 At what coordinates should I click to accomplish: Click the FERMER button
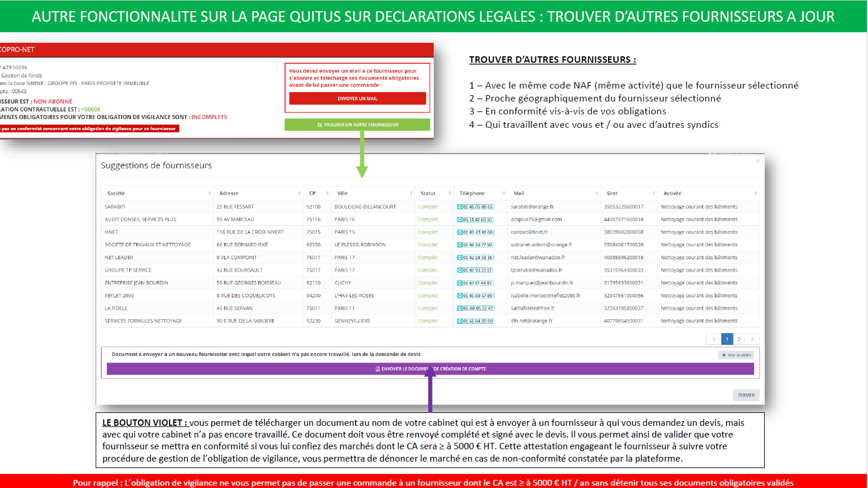[x=747, y=395]
